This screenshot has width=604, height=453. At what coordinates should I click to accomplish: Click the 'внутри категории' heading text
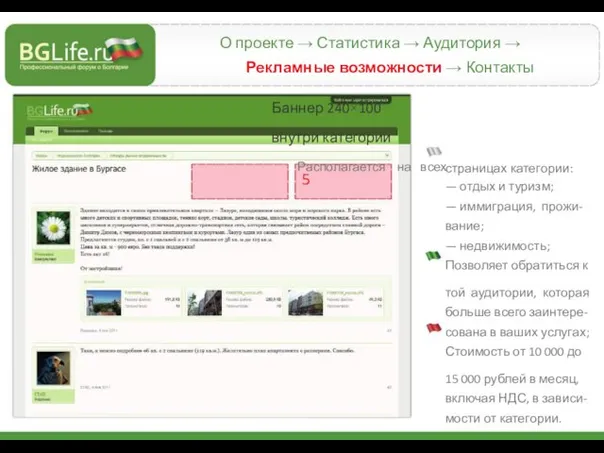[x=331, y=138]
